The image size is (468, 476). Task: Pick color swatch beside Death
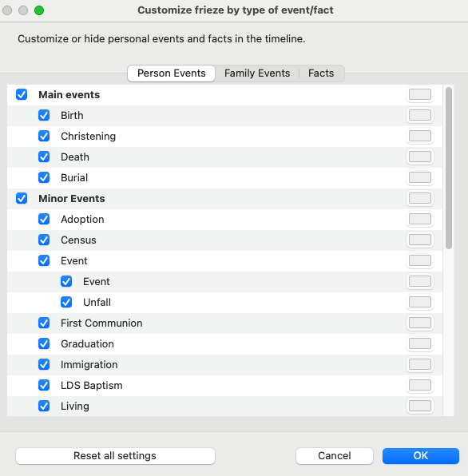pyautogui.click(x=420, y=157)
